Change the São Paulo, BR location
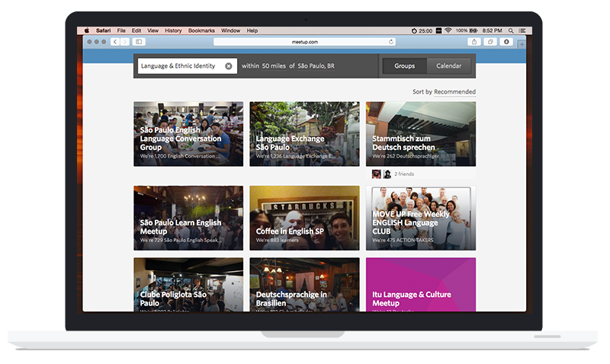 point(316,66)
